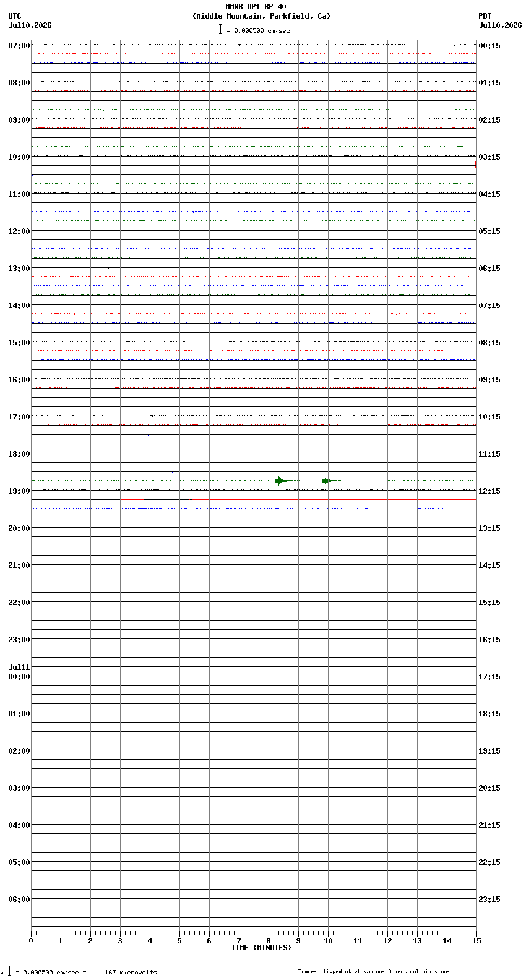Click the subtitle '(Middle Mountain, Parkfield, Ca)'

(x=261, y=16)
